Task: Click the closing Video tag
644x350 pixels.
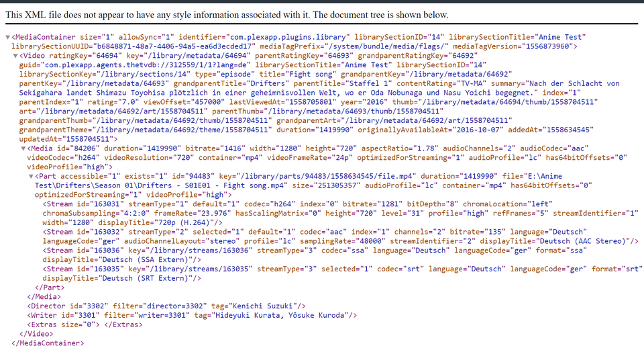Action: click(36, 334)
